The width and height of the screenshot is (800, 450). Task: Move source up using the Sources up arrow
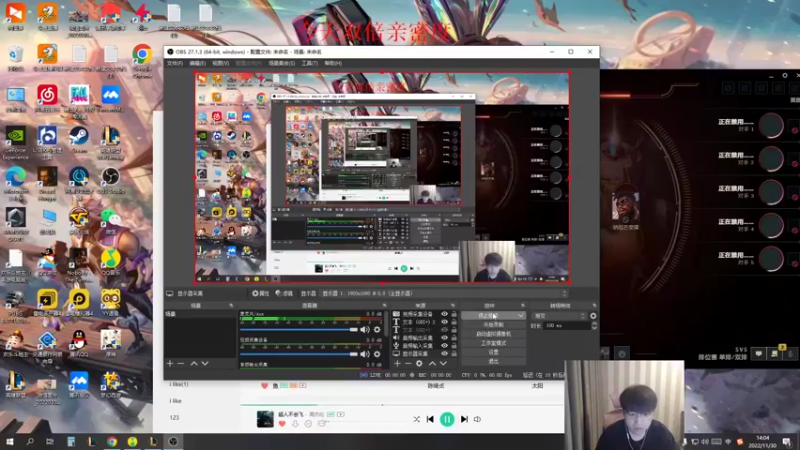(x=432, y=363)
